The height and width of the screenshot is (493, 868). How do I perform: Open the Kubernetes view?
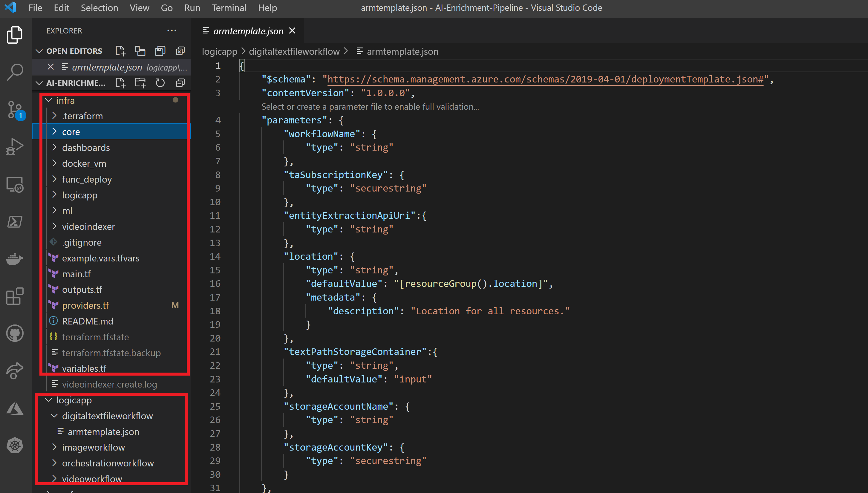click(x=15, y=445)
